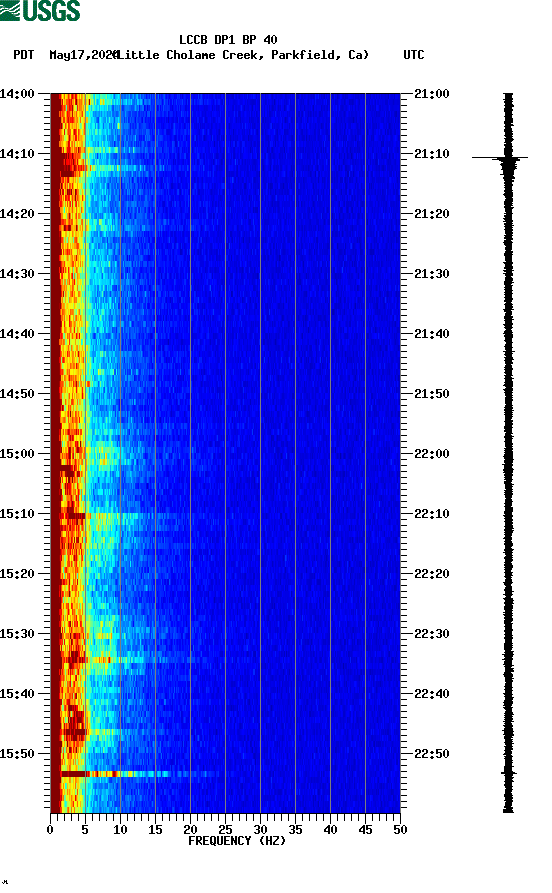Click the '14:20' PDT time label
Image resolution: width=552 pixels, height=893 pixels.
[x=17, y=214]
